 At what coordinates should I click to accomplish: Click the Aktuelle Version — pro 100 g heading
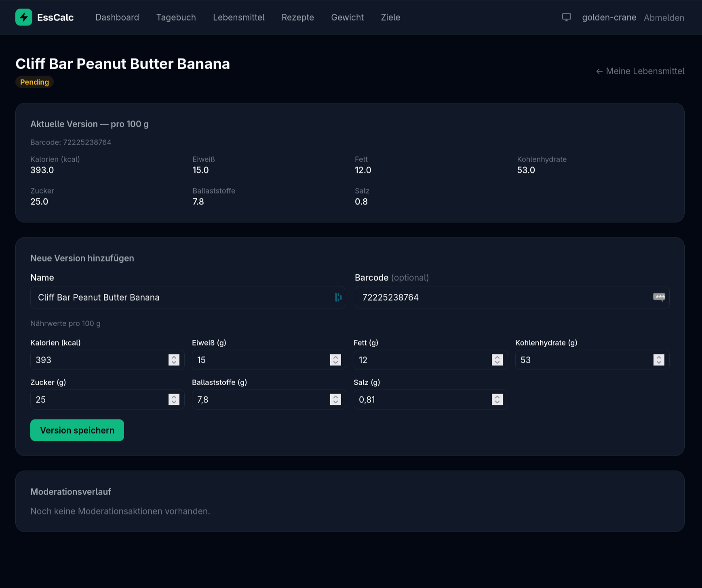[89, 124]
